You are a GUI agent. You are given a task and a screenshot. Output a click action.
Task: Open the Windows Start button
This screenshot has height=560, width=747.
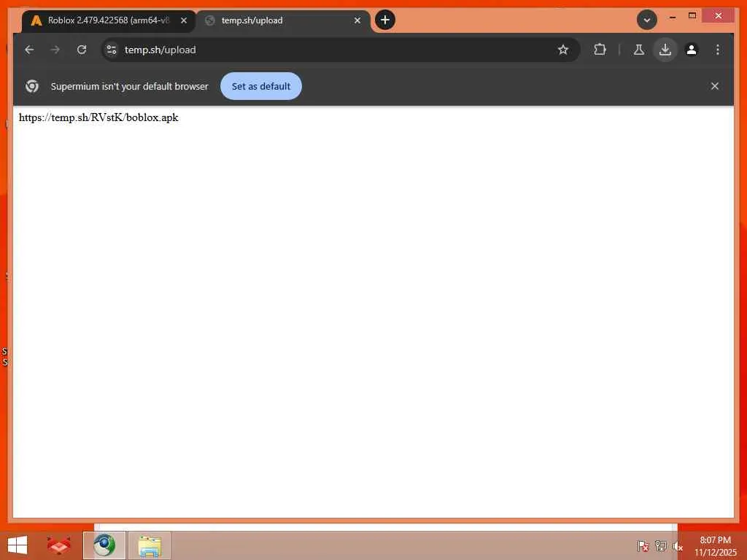pos(18,545)
